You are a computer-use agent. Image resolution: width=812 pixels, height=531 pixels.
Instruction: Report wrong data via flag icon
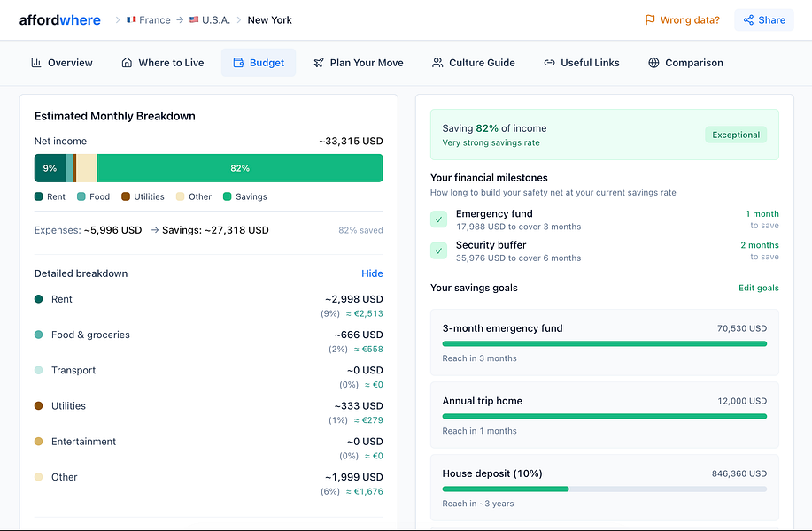coord(650,20)
